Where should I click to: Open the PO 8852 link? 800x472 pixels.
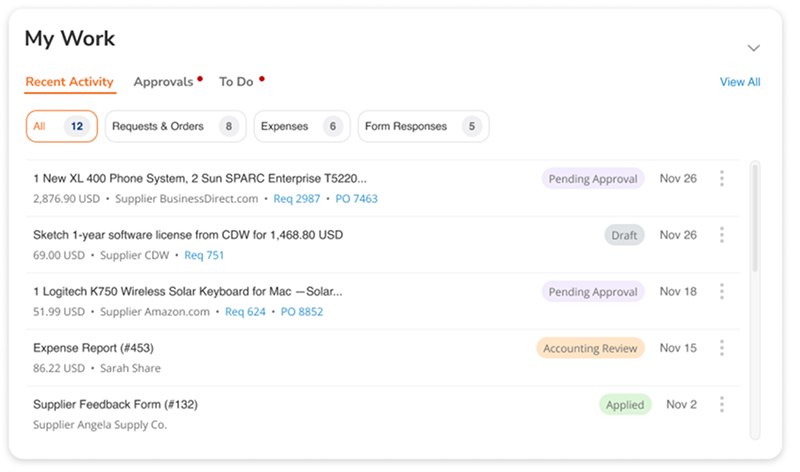click(x=301, y=312)
